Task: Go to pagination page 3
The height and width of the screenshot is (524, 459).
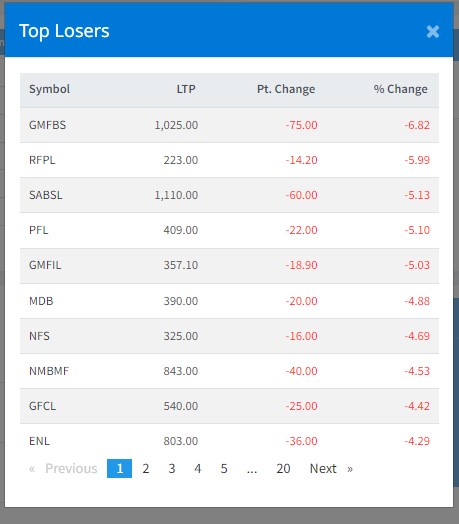Action: [172, 469]
